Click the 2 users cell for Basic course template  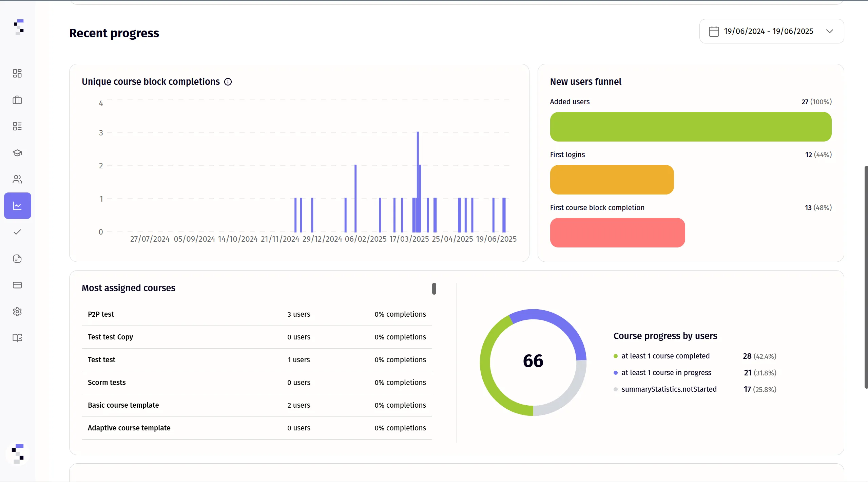pos(299,405)
